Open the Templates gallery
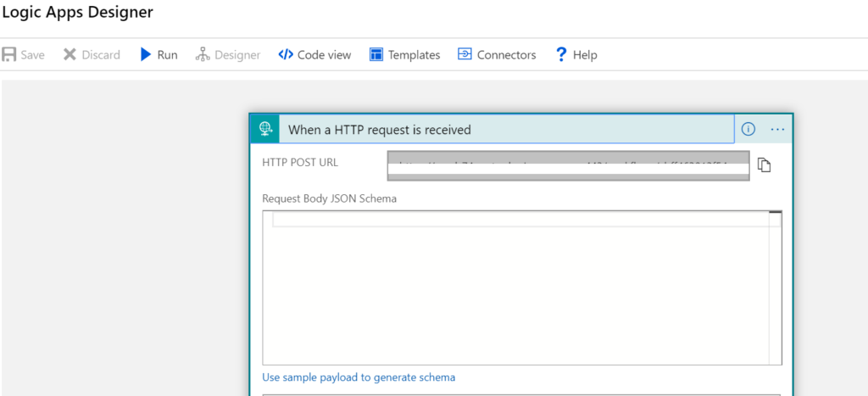This screenshot has width=868, height=396. point(404,55)
